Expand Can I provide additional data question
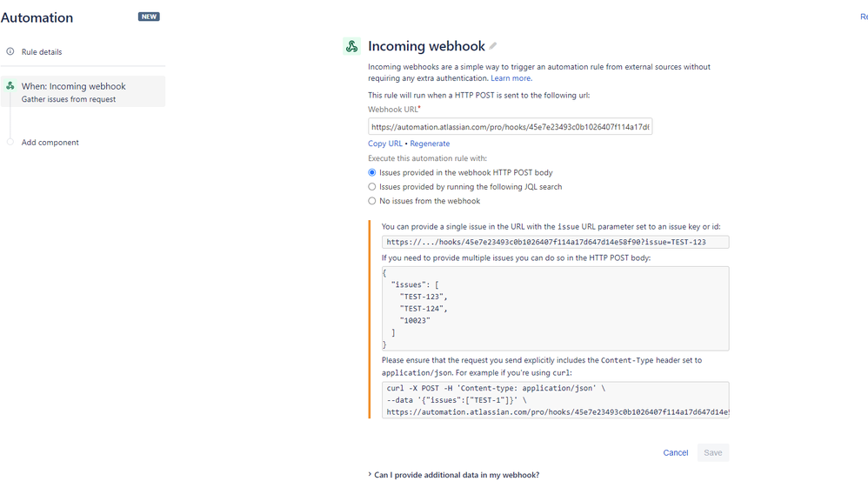This screenshot has height=488, width=868. pyautogui.click(x=453, y=475)
